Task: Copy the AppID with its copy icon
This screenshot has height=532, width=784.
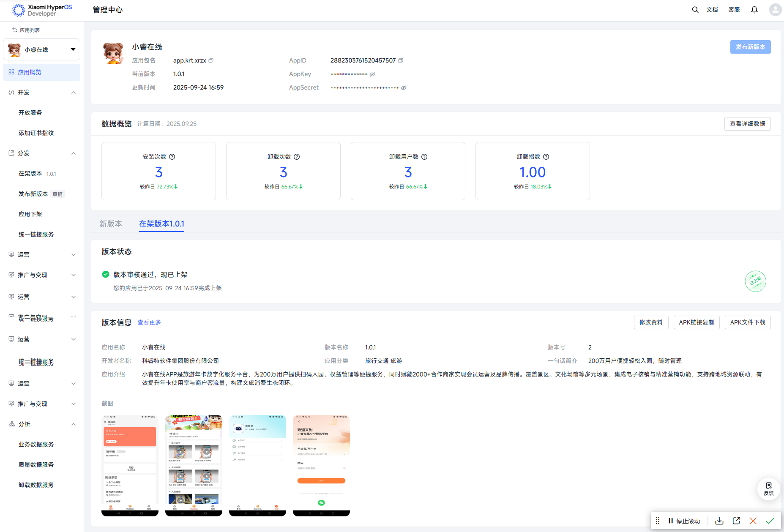Action: point(401,60)
